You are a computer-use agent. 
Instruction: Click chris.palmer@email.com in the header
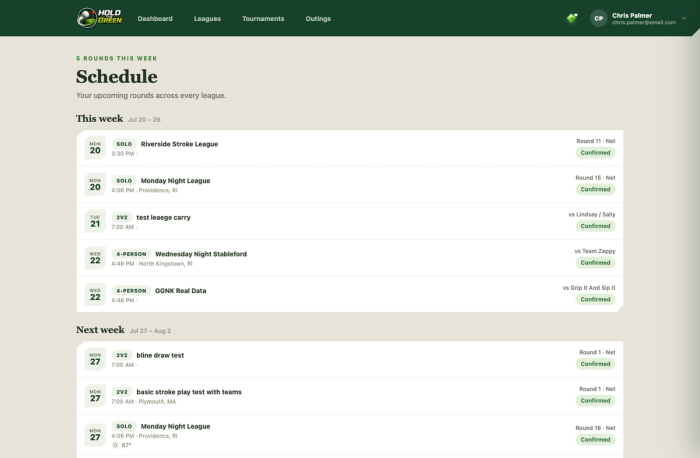644,22
